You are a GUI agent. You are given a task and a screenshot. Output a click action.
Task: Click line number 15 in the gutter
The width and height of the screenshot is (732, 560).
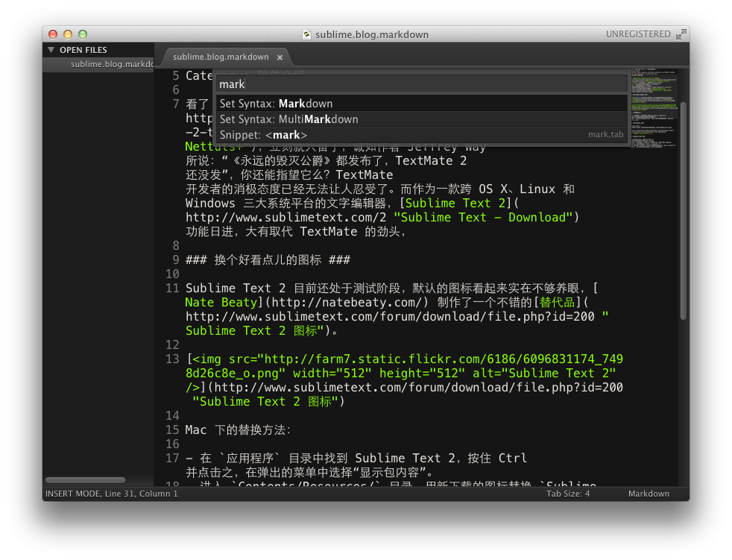point(172,430)
